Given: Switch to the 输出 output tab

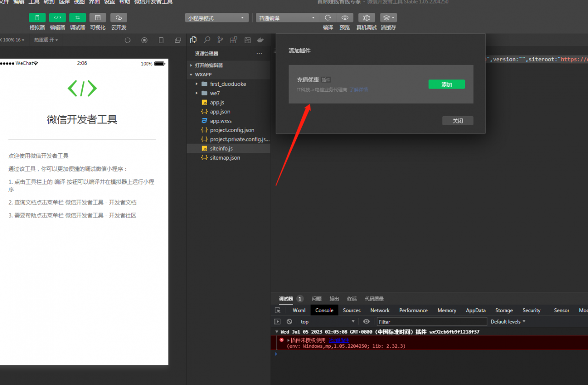Looking at the screenshot, I should coord(334,299).
